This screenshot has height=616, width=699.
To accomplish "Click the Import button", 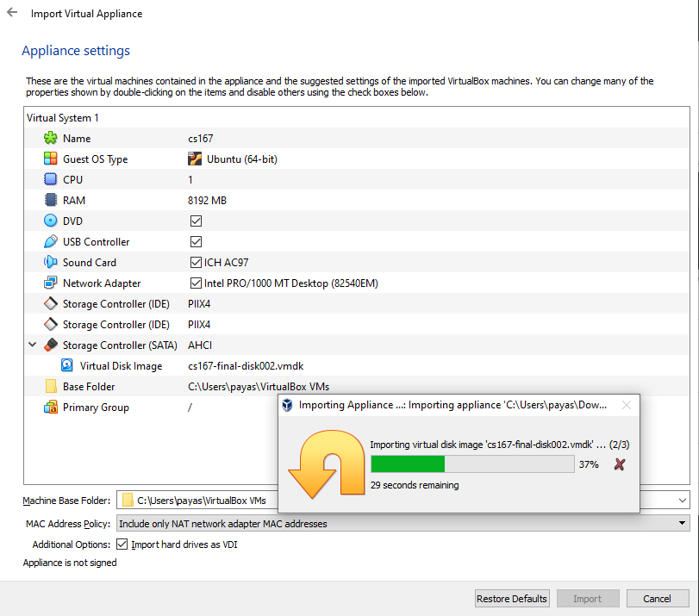I will tap(587, 598).
